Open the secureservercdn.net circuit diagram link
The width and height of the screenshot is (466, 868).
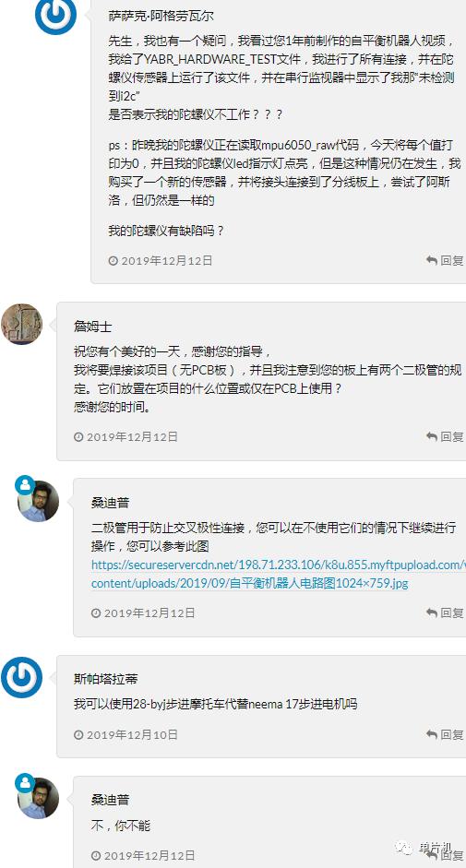point(278,574)
